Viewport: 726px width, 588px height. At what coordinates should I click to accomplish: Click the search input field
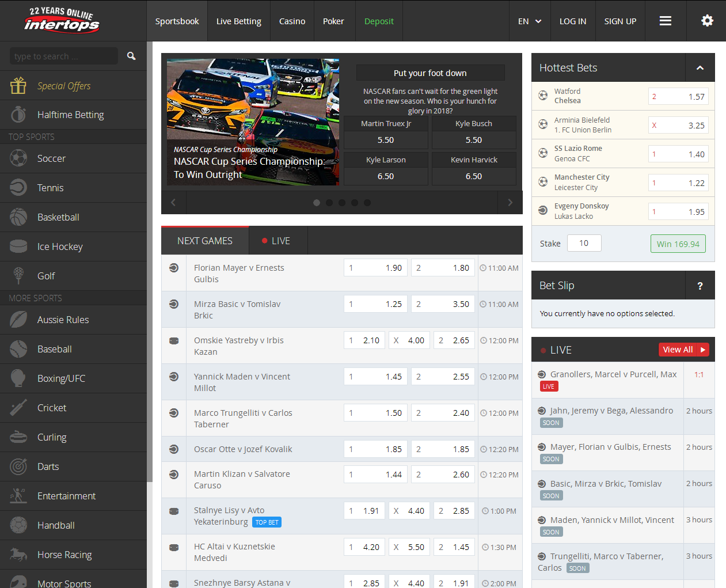click(64, 56)
